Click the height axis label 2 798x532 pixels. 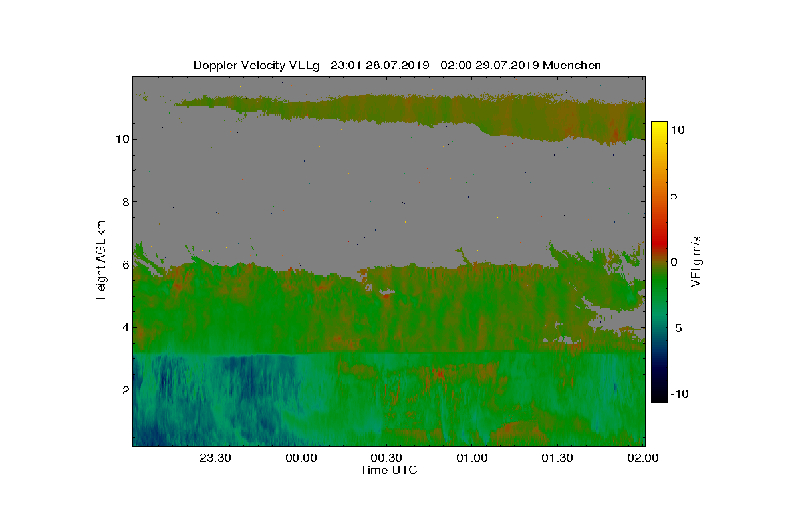point(125,390)
